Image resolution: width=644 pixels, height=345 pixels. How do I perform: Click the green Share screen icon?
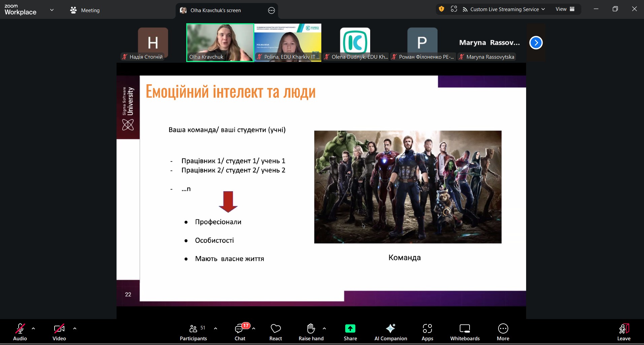point(350,328)
